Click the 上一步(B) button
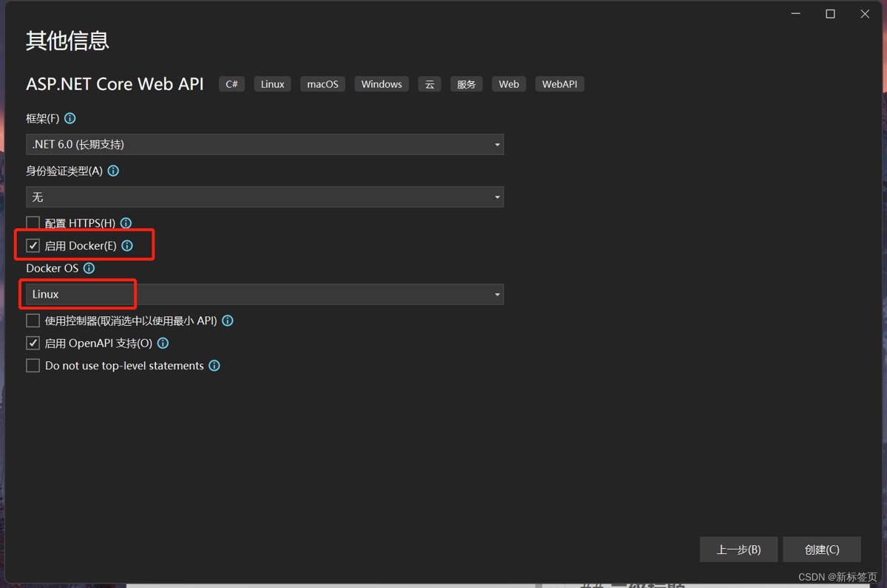 click(x=738, y=550)
